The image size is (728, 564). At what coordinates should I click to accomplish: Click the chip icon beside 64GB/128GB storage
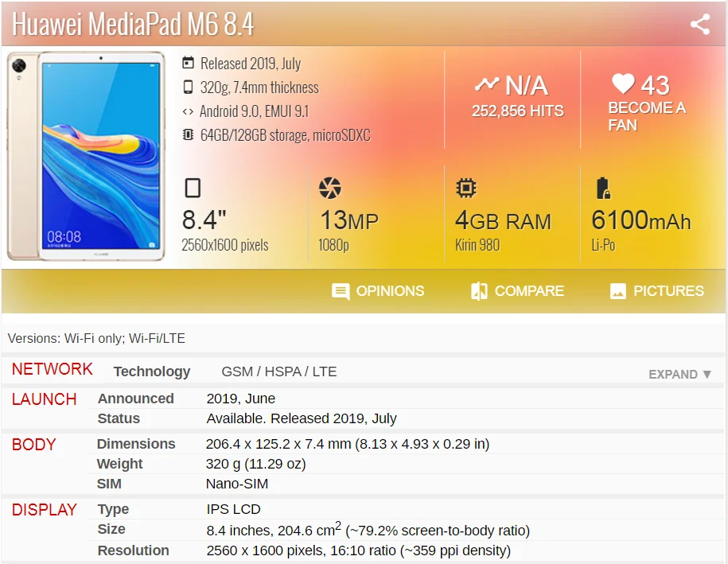pos(188,135)
